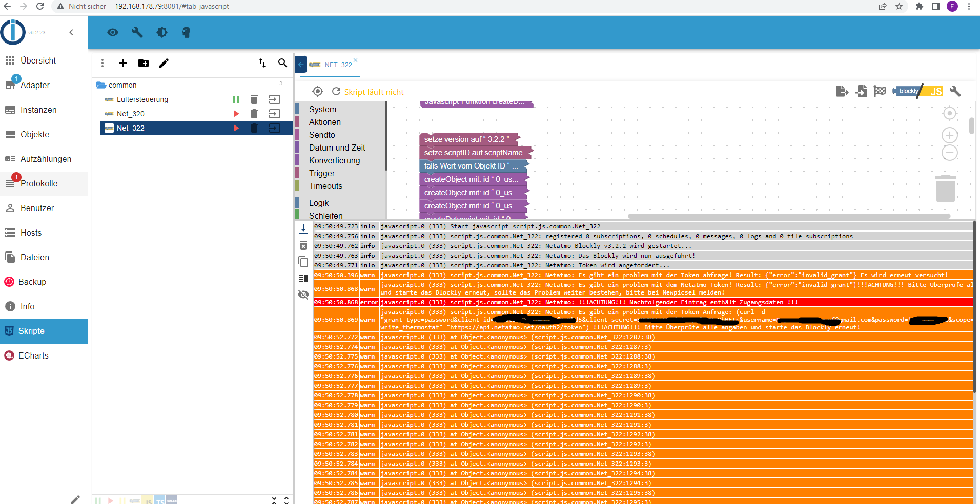The image size is (980, 504).
Task: Expand the Aktionen block category
Action: coord(325,122)
